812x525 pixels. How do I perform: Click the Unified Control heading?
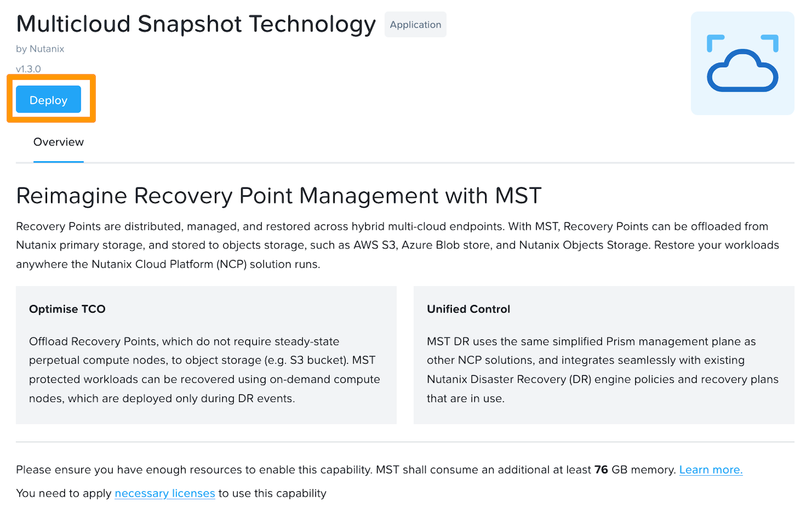(468, 309)
